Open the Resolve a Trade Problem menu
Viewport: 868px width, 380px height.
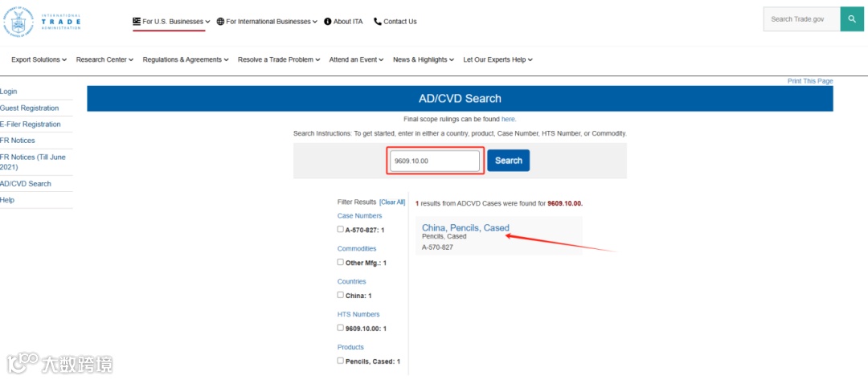(279, 59)
